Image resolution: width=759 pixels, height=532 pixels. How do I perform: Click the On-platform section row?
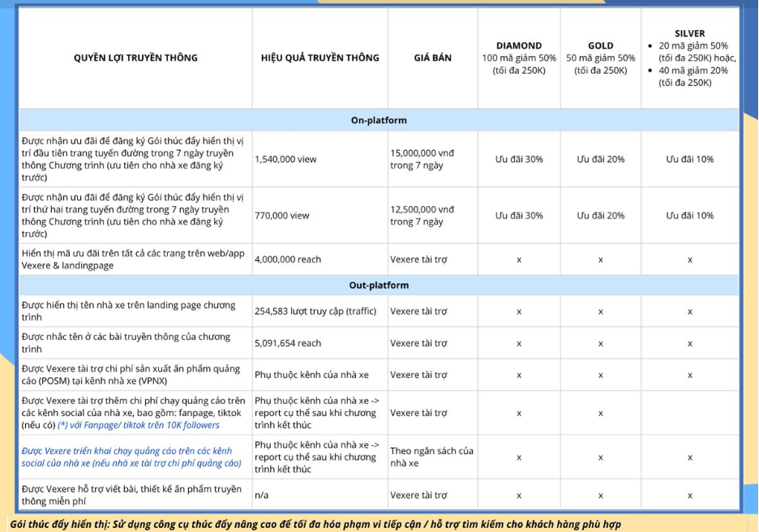379,120
